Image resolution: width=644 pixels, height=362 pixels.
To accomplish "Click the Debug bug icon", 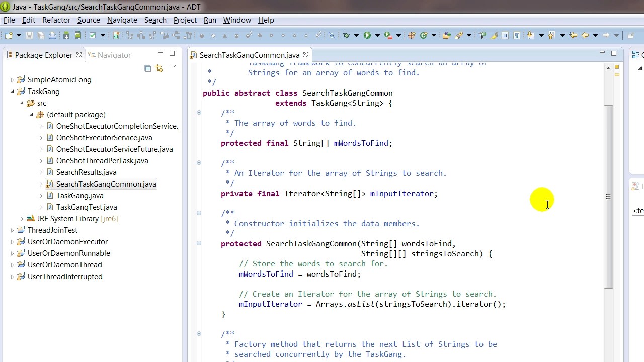I will click(x=346, y=35).
